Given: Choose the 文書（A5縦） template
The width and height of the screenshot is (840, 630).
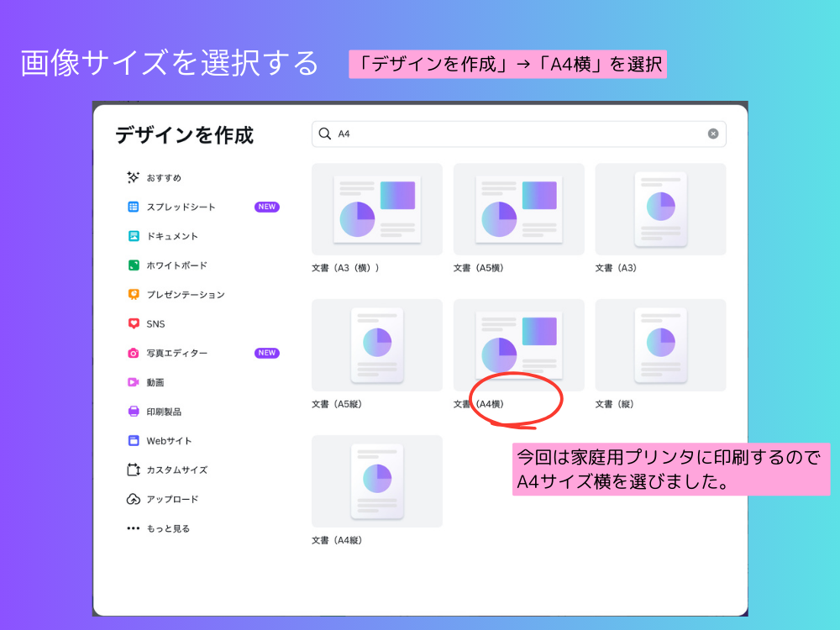Looking at the screenshot, I should (376, 344).
